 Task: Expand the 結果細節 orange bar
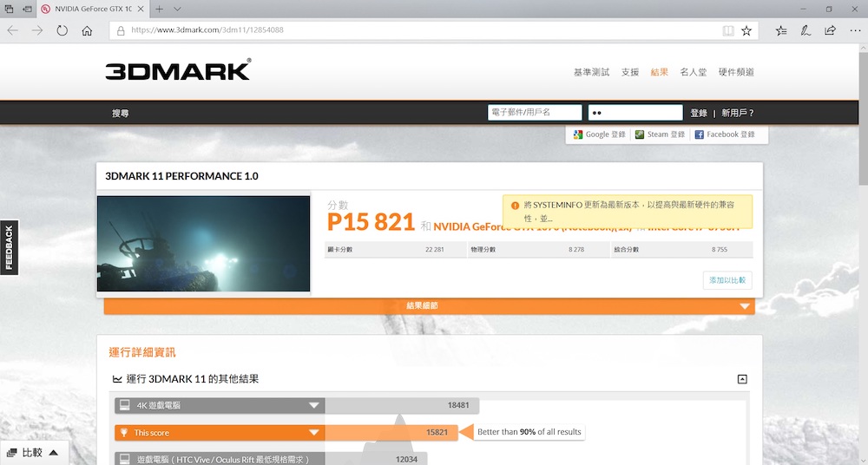pos(429,305)
